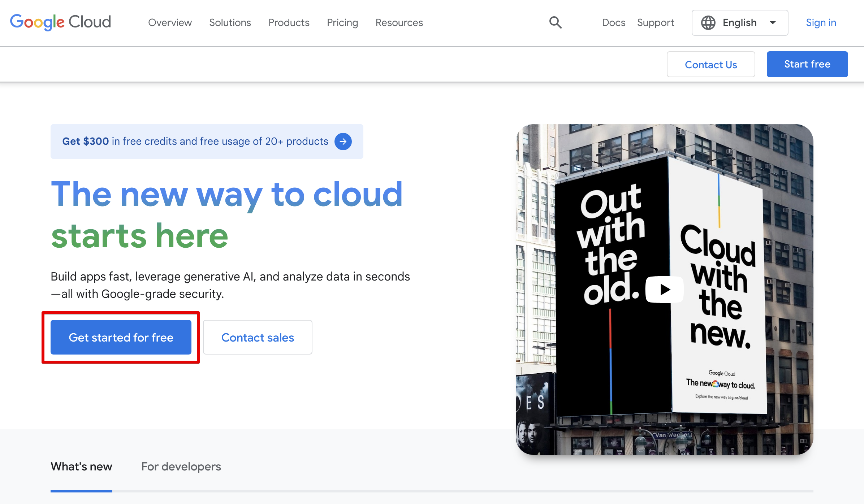This screenshot has height=504, width=864.
Task: Click the Contact Us button
Action: [710, 64]
